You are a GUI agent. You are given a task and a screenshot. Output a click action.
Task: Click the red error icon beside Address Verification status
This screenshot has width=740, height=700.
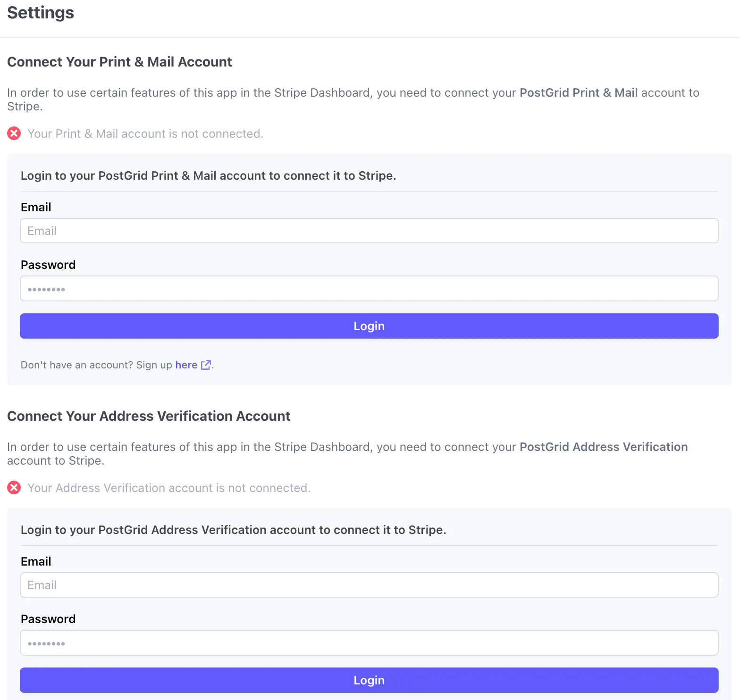[x=14, y=488]
